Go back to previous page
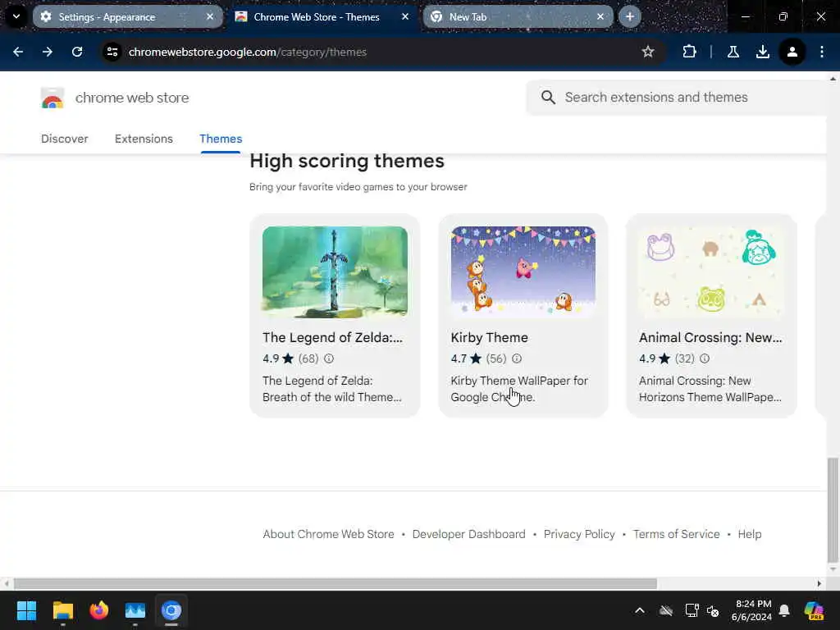This screenshot has height=630, width=840. coord(18,52)
